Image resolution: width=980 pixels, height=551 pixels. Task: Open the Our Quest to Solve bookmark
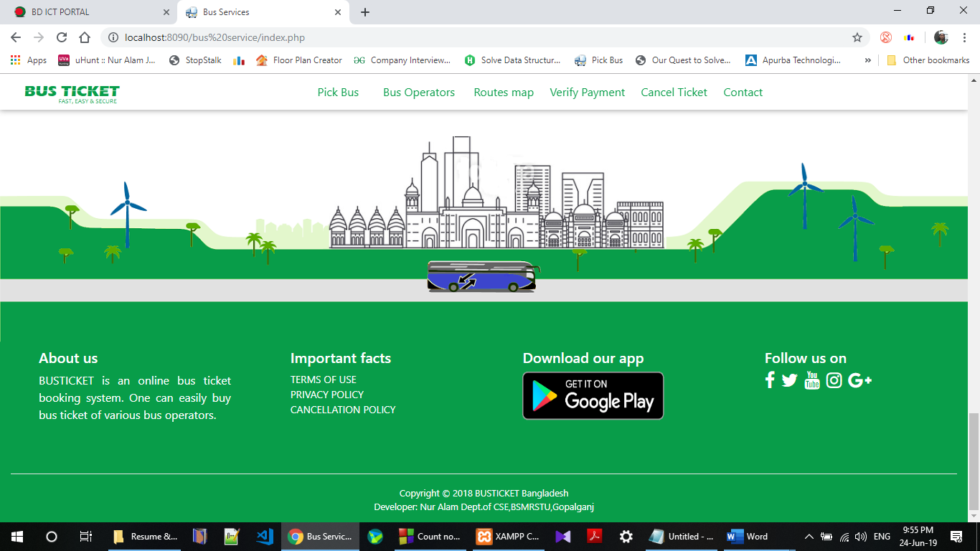(683, 60)
